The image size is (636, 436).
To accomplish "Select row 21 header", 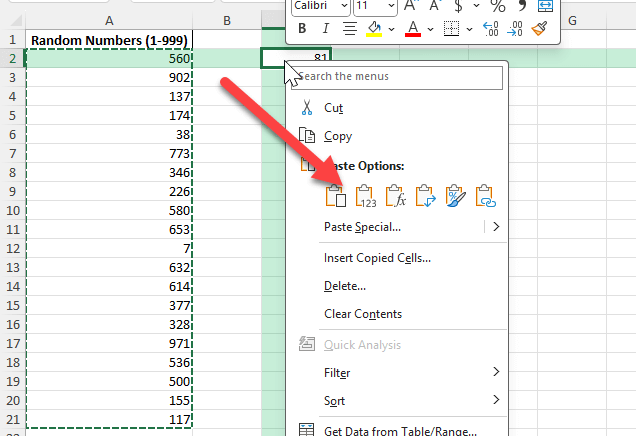I will click(x=13, y=419).
